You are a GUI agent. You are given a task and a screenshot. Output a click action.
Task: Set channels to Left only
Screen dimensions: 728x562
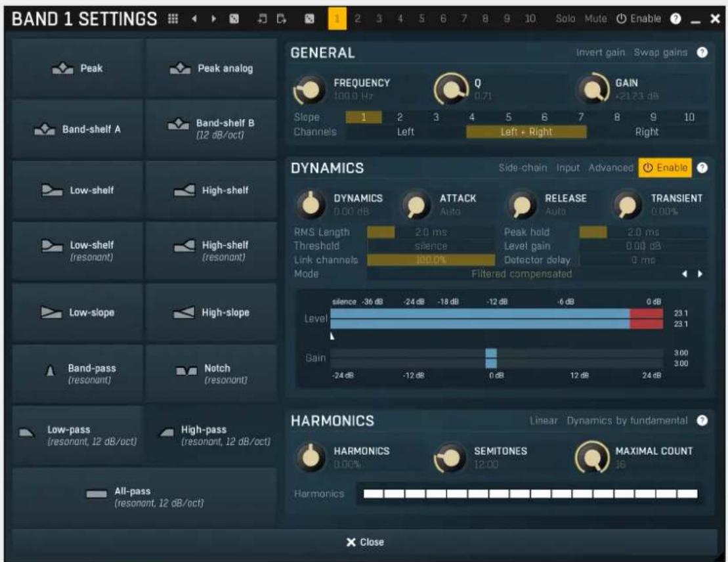(405, 132)
